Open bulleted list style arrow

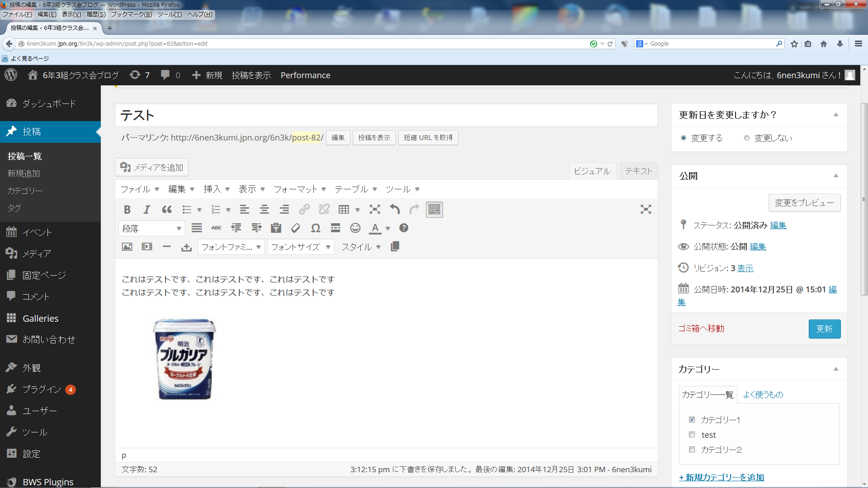coord(199,210)
